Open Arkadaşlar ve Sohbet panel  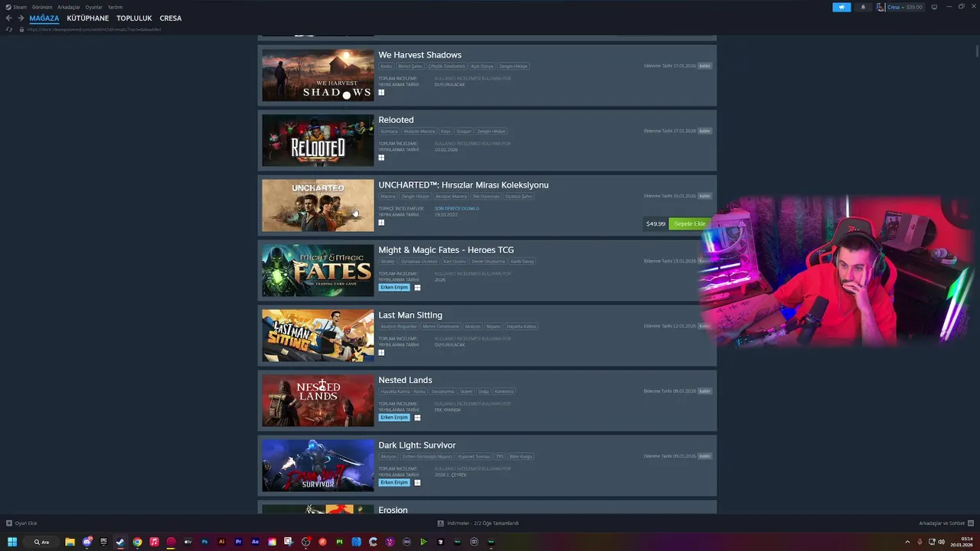(x=946, y=523)
